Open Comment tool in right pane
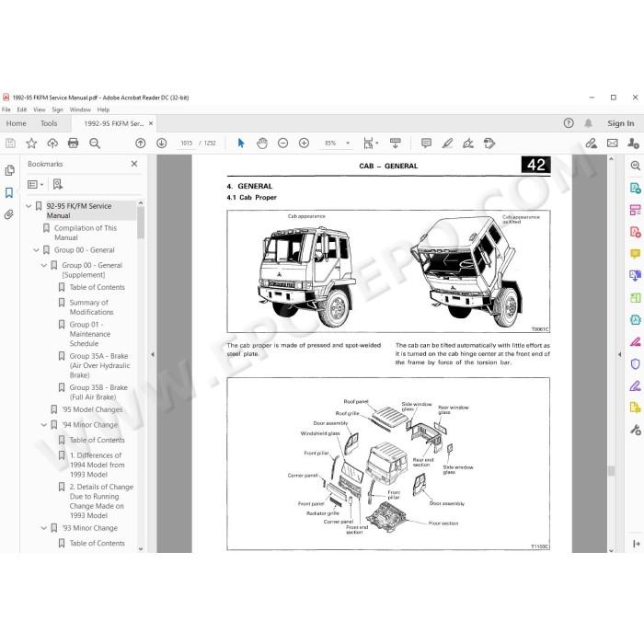Image resolution: width=644 pixels, height=644 pixels. click(x=635, y=254)
